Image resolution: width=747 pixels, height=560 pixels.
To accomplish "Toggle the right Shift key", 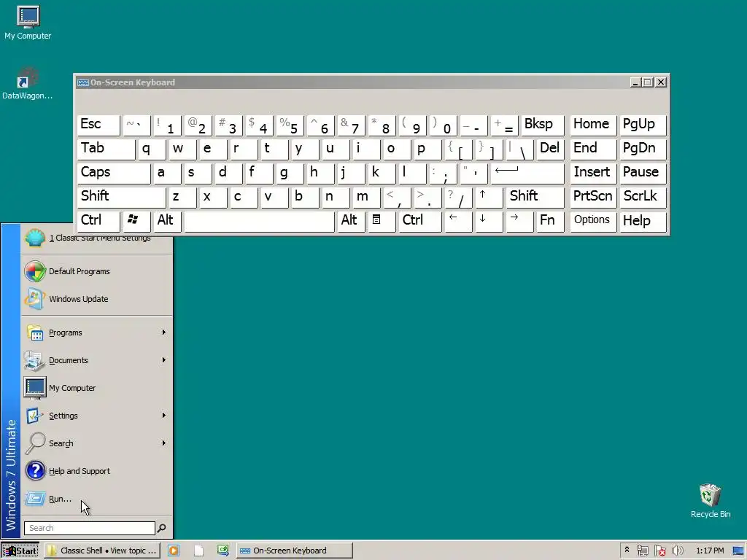I will 535,197.
